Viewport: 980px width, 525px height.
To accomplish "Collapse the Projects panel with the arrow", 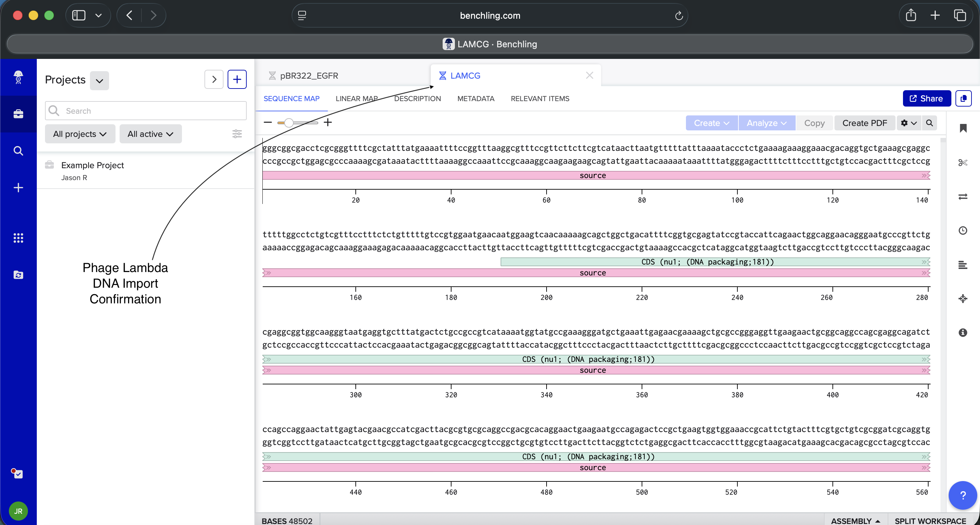I will pos(214,79).
